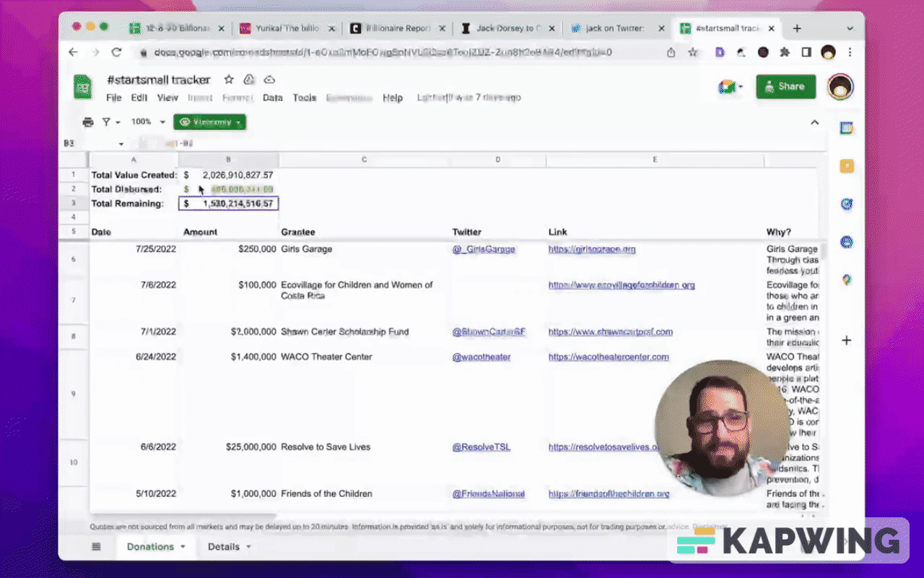Open the @ResolveTSL Twitter link
This screenshot has width=924, height=578.
coord(481,447)
